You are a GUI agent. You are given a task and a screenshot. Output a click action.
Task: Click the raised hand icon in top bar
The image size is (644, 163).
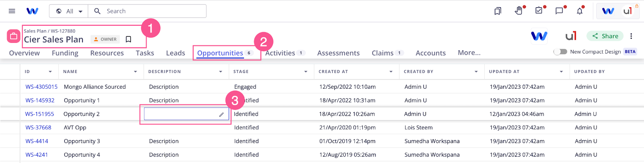coord(518,11)
